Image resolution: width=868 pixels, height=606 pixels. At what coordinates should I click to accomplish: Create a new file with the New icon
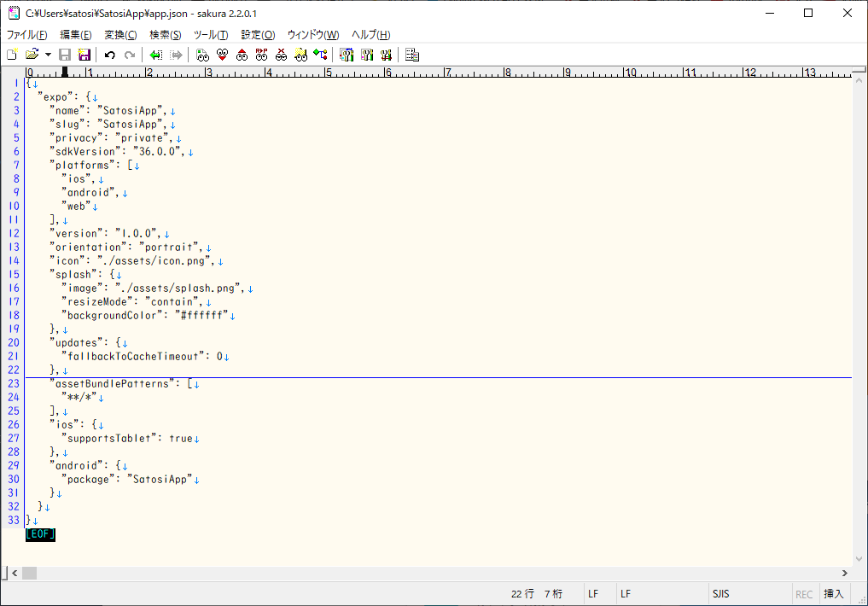click(12, 55)
